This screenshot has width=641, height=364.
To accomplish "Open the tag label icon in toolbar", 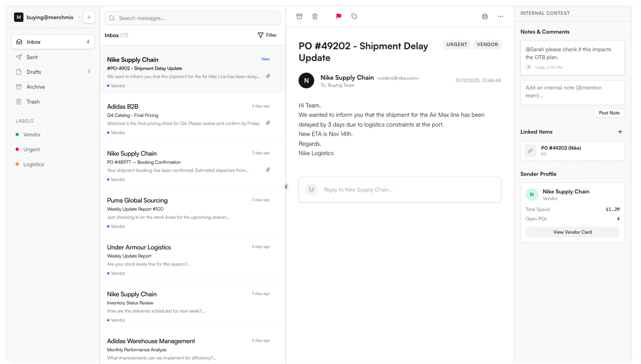I will (354, 16).
